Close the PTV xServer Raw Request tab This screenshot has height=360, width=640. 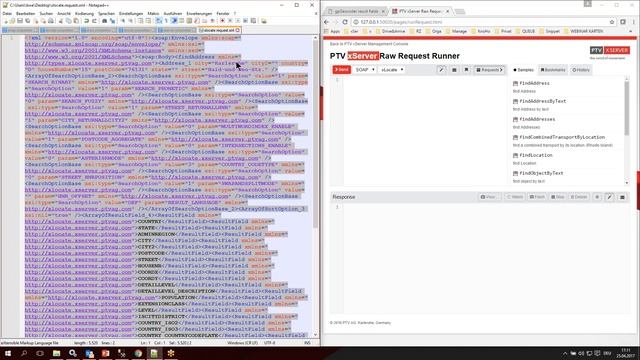click(447, 11)
